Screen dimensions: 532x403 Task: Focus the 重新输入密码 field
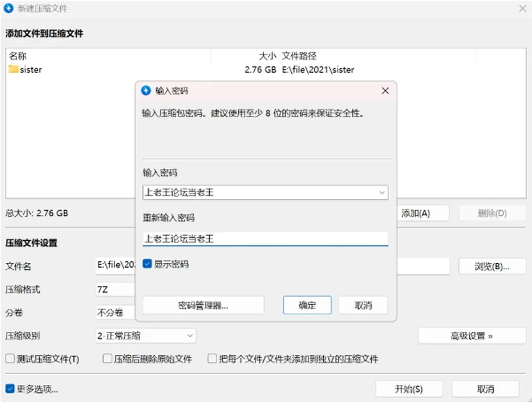click(265, 239)
